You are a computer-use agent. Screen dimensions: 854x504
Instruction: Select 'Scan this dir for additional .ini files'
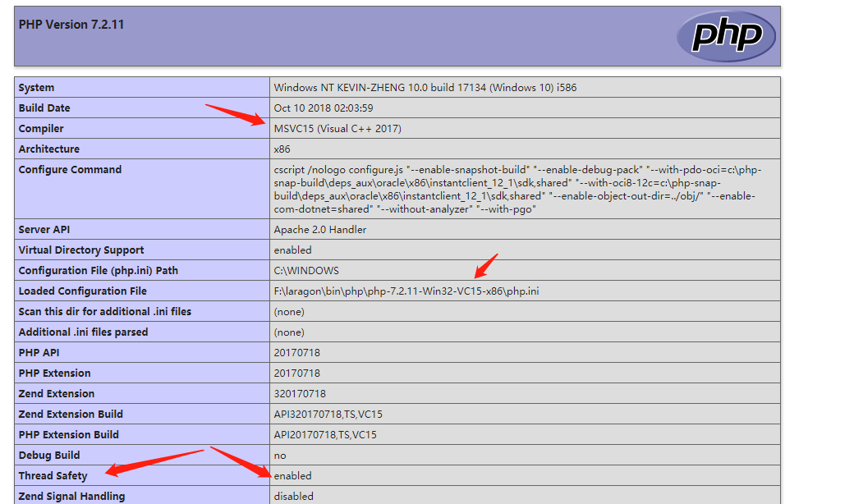[x=105, y=312]
